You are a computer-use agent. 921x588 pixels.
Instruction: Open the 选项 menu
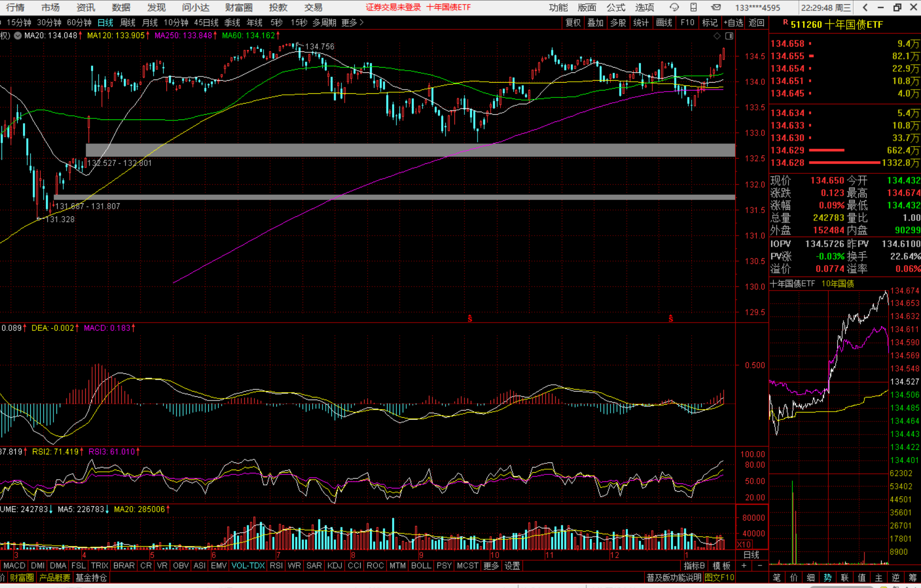coord(645,7)
